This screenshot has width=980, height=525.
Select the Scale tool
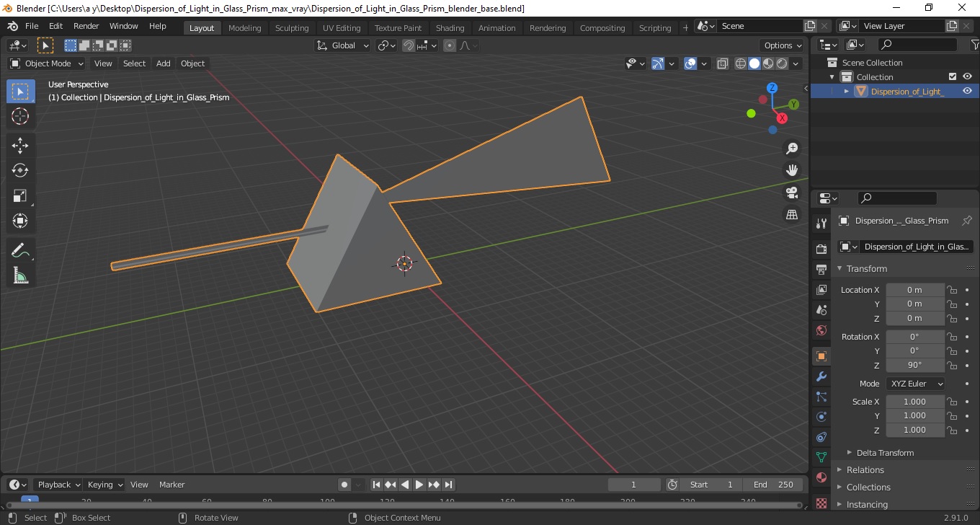pos(20,195)
